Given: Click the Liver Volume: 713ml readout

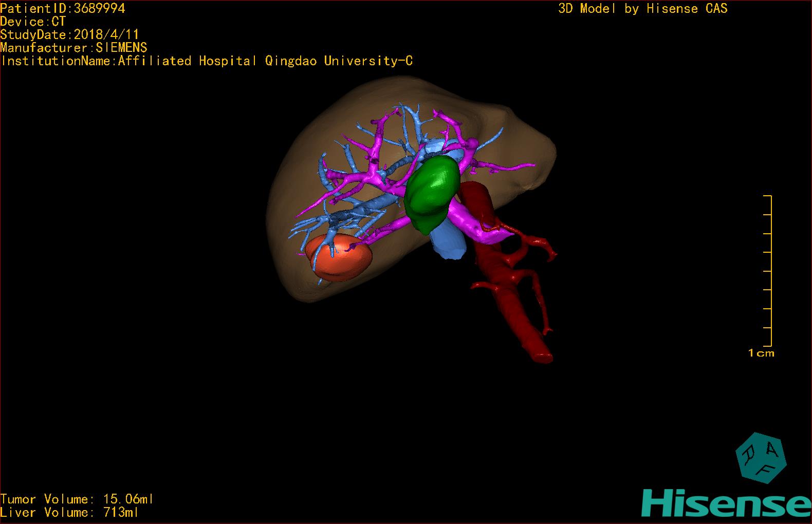Looking at the screenshot, I should coord(69,512).
